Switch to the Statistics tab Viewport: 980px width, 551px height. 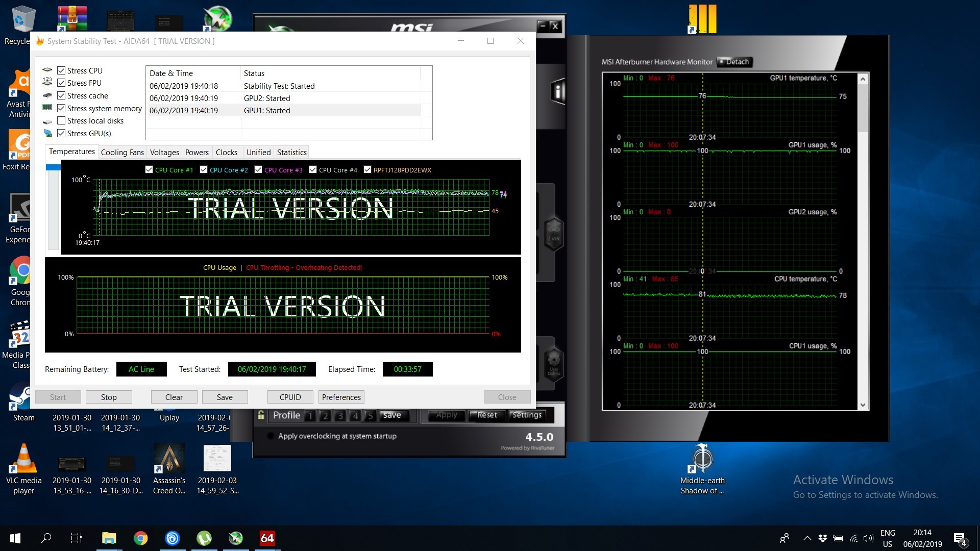292,152
